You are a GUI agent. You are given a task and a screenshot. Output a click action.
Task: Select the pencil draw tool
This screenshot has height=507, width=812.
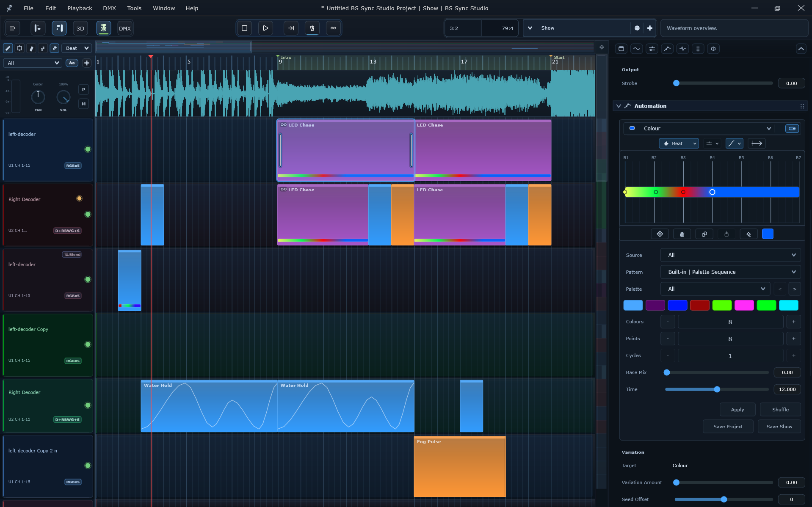pos(8,48)
